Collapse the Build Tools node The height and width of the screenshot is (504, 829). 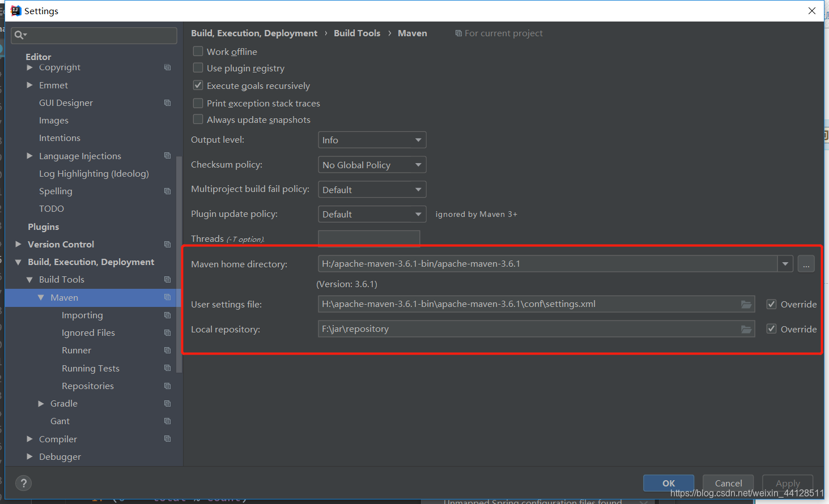[x=29, y=280]
